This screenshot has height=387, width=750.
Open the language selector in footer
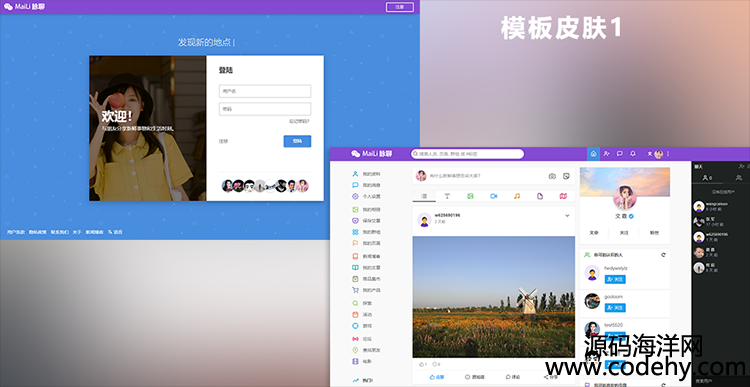115,232
